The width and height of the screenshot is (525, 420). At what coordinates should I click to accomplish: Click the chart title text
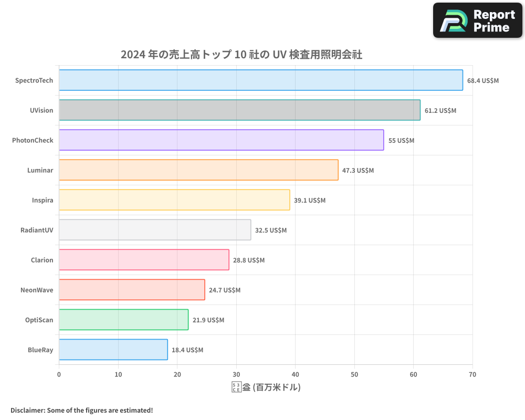241,55
